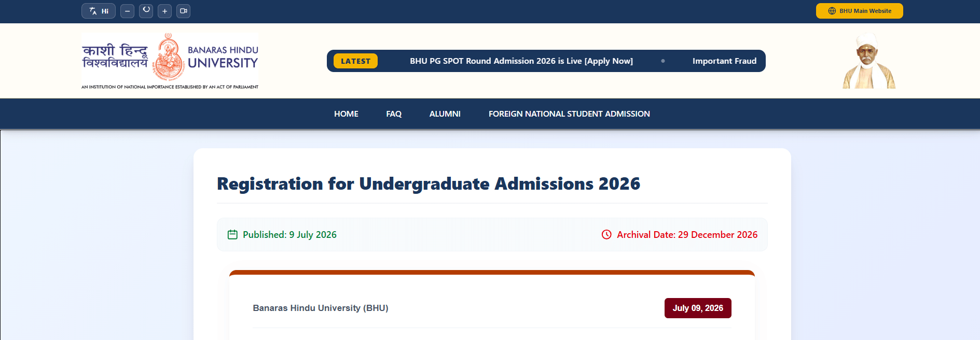
Task: Click the Archival Date: 29 December 2026 text
Action: click(687, 235)
